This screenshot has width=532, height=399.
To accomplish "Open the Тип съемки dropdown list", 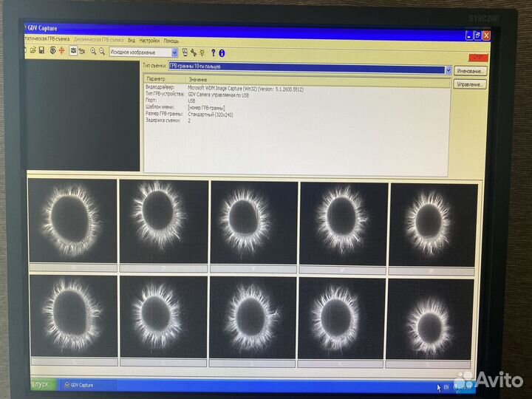I will 448,69.
